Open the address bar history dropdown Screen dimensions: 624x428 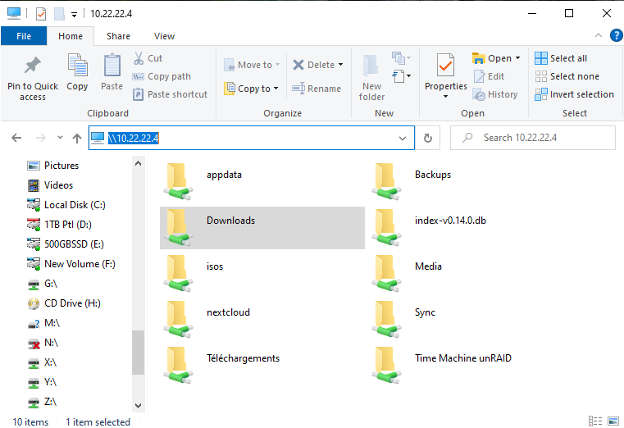402,138
